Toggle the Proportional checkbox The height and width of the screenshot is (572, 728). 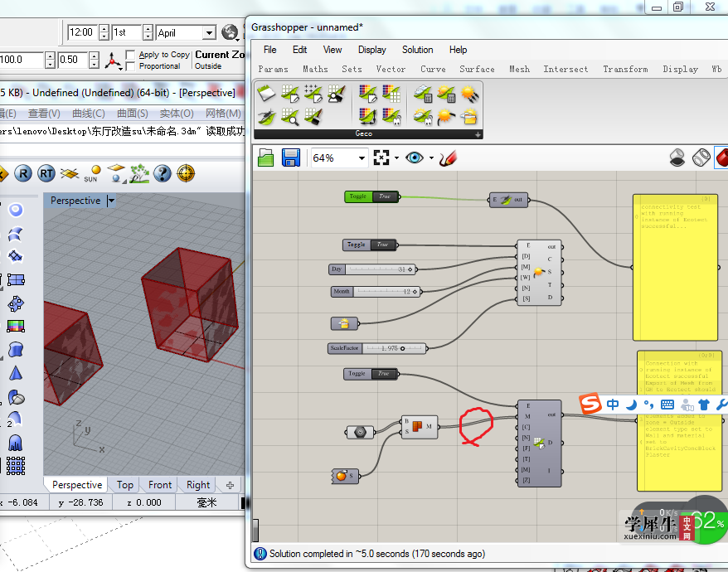coord(131,66)
